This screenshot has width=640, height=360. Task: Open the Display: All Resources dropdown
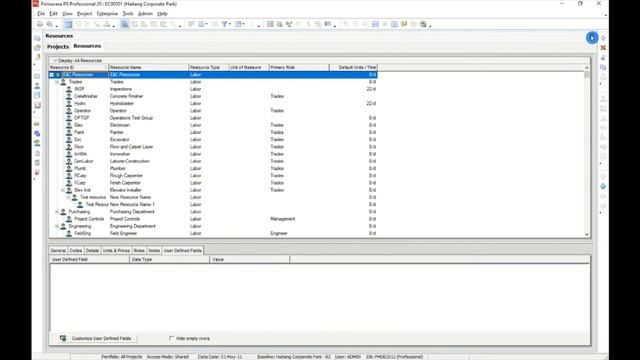click(x=77, y=60)
